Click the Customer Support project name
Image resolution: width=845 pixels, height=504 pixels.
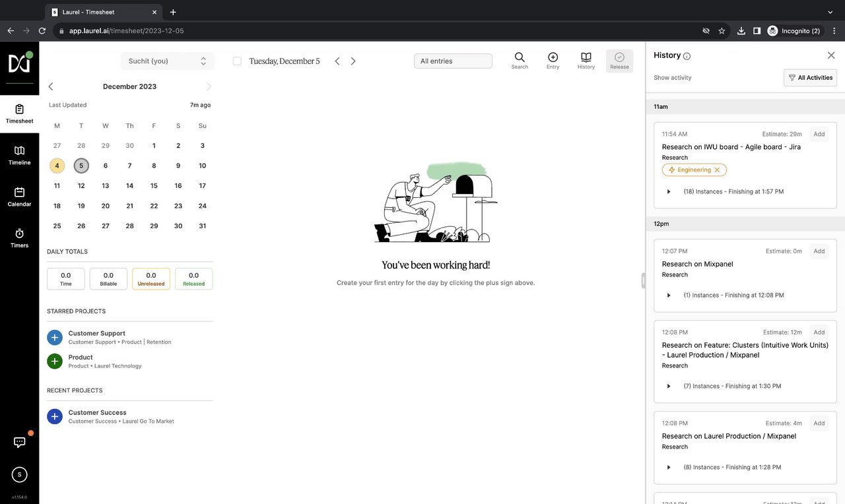[x=96, y=333]
